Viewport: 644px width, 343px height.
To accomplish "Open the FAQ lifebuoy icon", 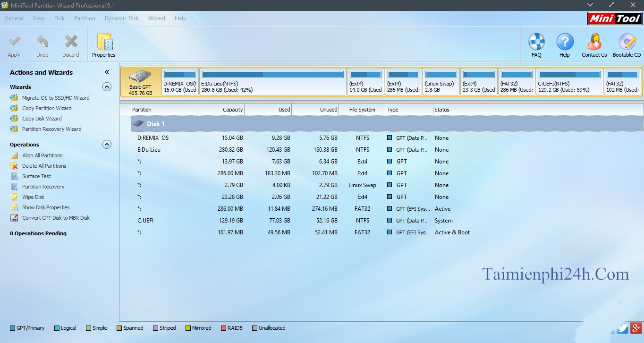I will point(536,42).
